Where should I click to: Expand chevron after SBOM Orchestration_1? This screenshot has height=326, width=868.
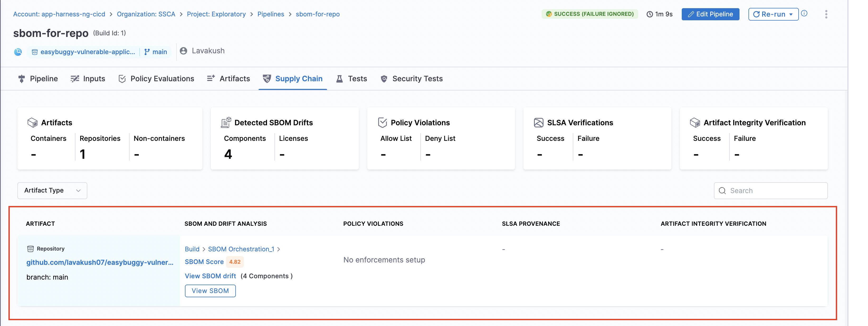click(x=279, y=249)
